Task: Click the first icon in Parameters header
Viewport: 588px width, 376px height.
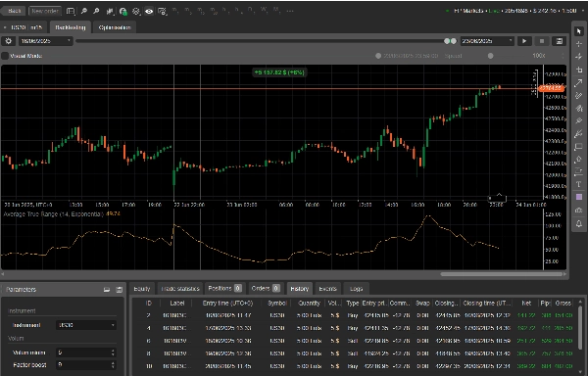Action: 107,290
